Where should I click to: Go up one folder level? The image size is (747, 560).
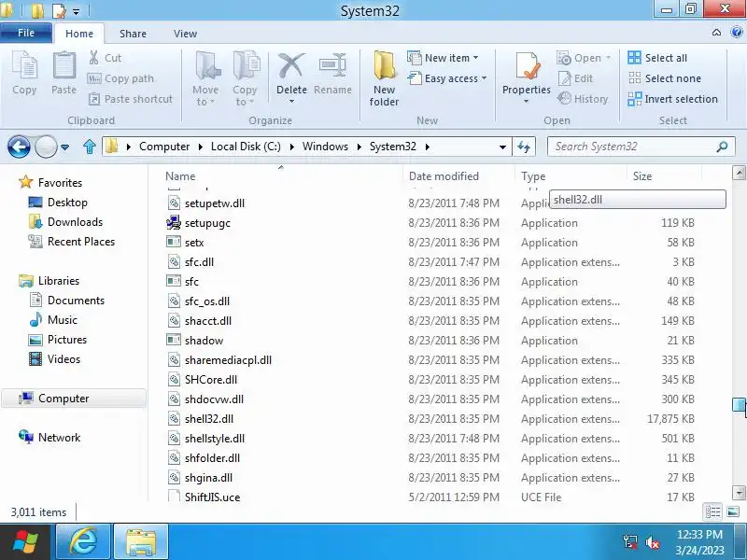tap(90, 147)
